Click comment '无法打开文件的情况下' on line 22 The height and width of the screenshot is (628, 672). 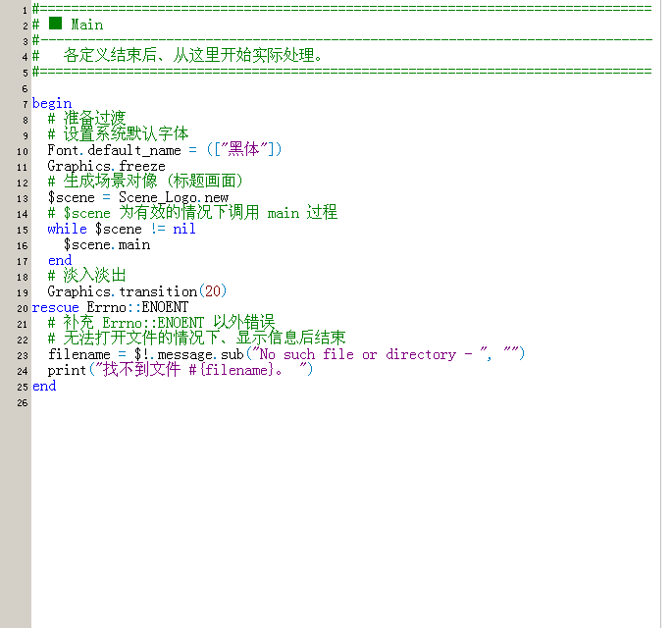point(142,339)
